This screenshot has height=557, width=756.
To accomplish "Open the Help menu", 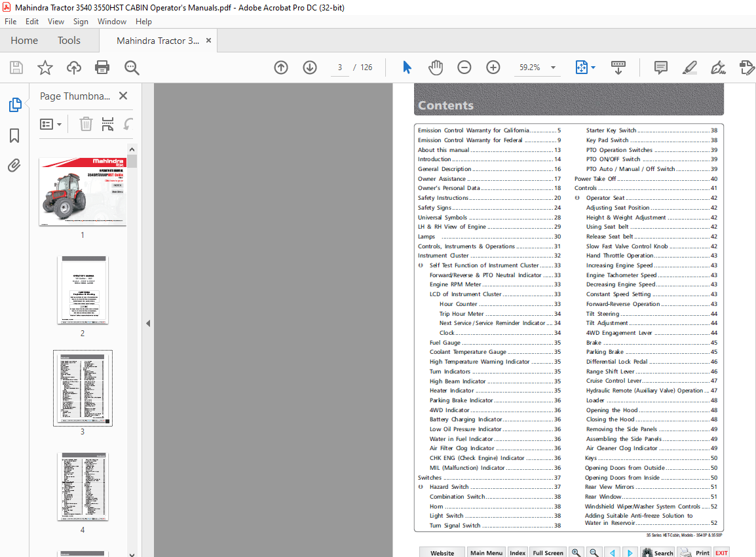I will (143, 22).
